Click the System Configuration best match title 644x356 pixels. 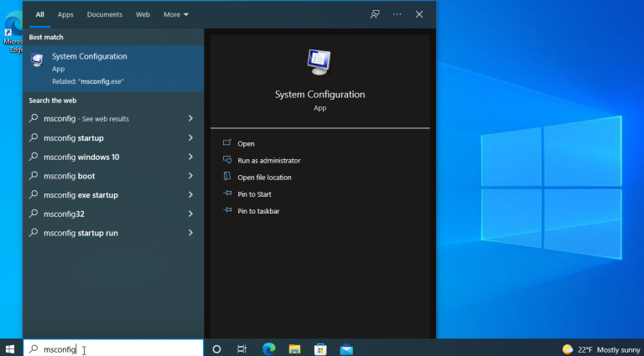pyautogui.click(x=90, y=56)
